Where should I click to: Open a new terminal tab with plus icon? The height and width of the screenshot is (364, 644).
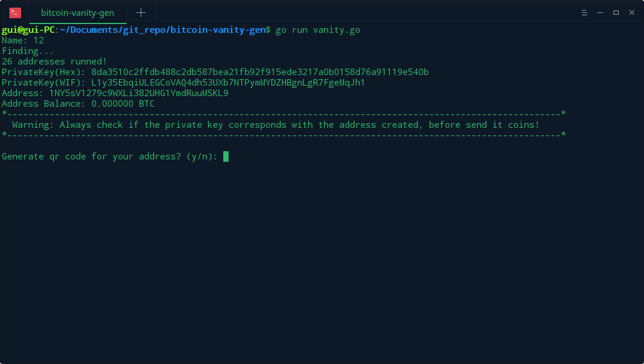coord(141,13)
